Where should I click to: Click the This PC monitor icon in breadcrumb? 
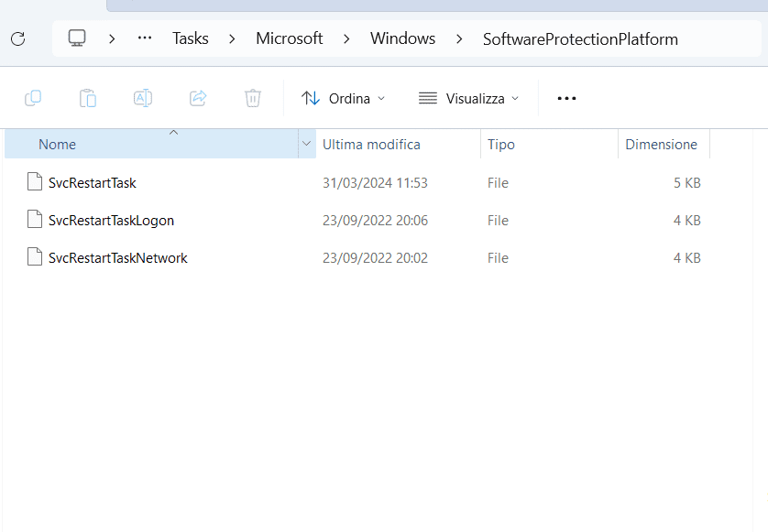[77, 38]
